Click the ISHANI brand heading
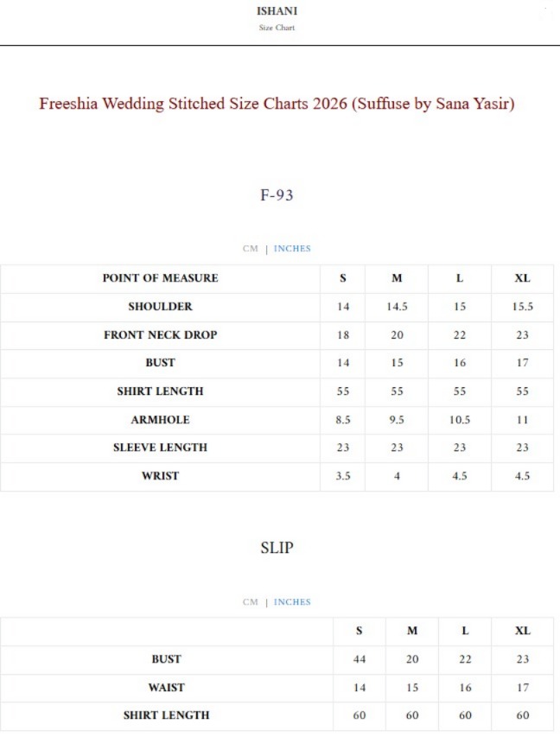 point(277,11)
